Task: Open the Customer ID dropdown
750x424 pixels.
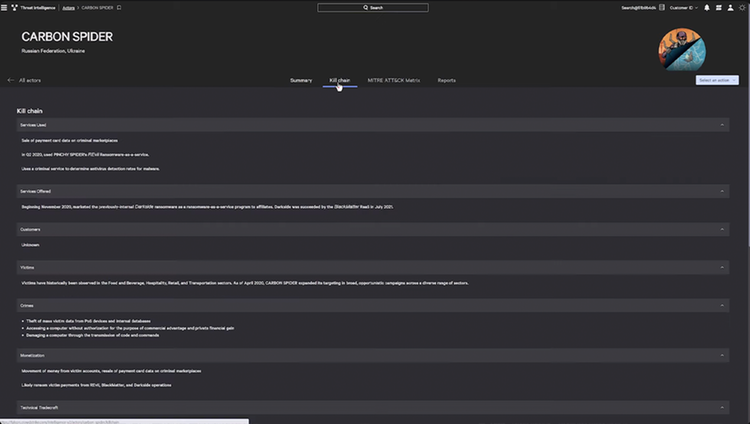Action: (x=684, y=8)
